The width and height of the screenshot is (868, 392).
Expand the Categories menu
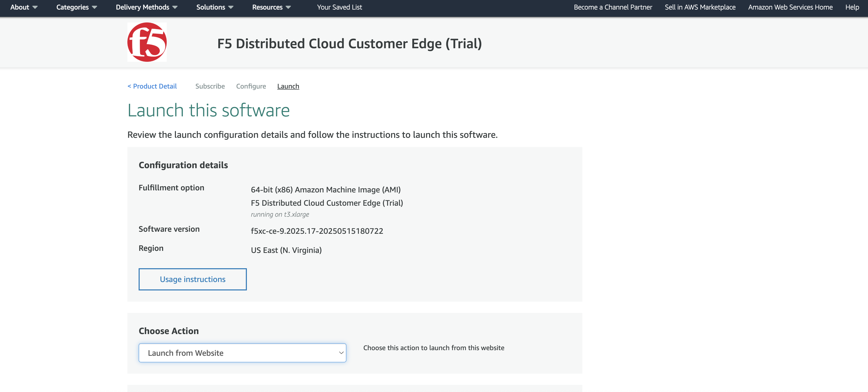pos(77,7)
